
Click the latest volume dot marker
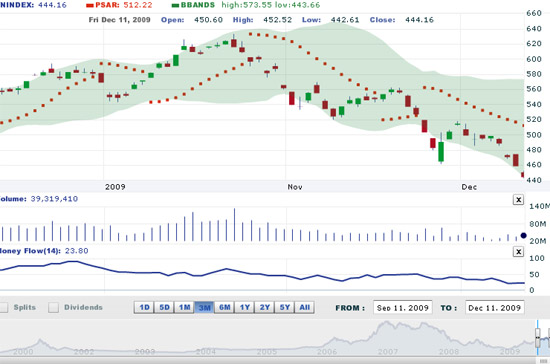click(523, 236)
